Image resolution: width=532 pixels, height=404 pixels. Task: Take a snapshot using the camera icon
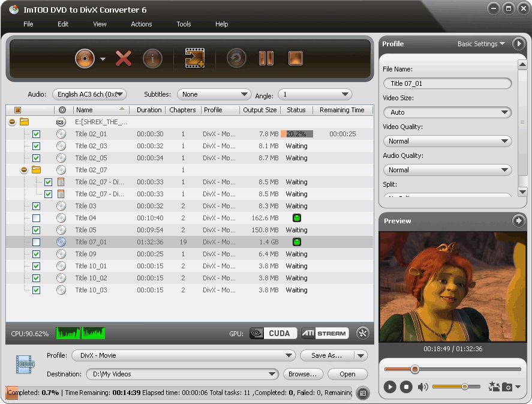[507, 387]
